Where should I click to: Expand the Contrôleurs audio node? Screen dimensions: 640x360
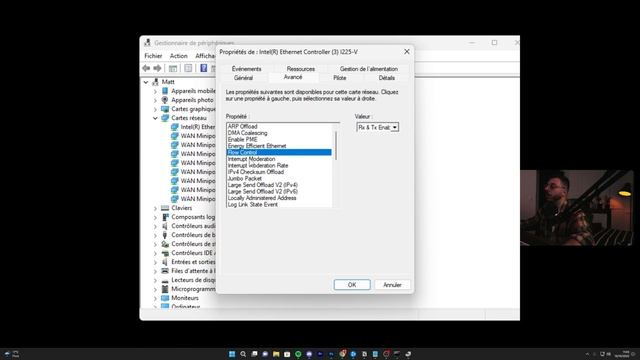click(x=155, y=226)
